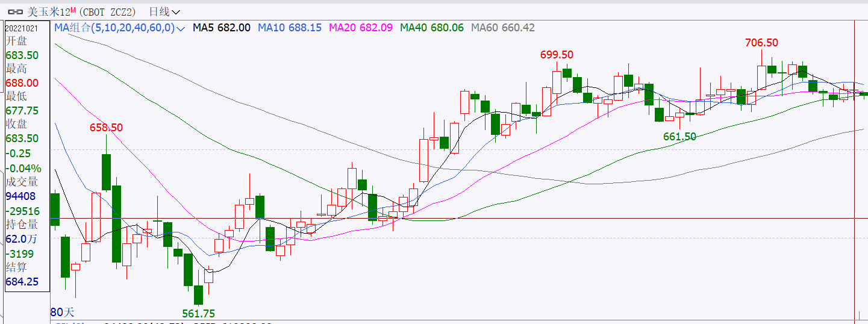The image size is (868, 324).
Task: Click the 561.75 lowest price label
Action: click(x=199, y=314)
